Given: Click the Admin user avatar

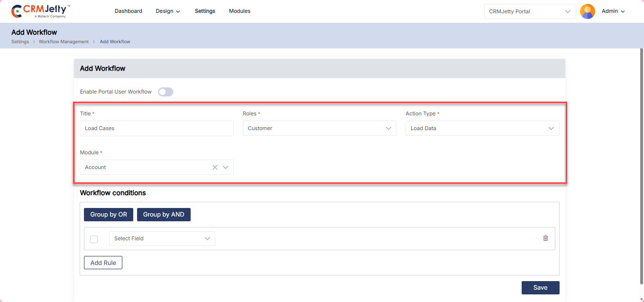Looking at the screenshot, I should (x=588, y=11).
